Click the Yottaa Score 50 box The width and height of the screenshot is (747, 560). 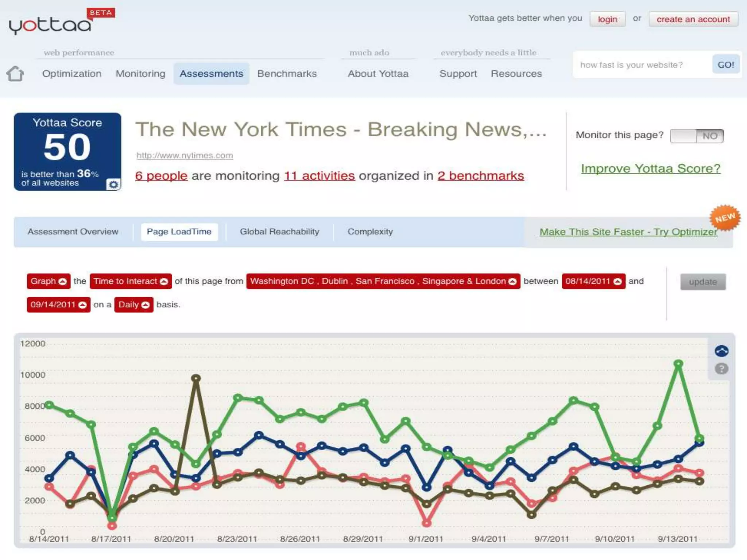click(x=67, y=151)
